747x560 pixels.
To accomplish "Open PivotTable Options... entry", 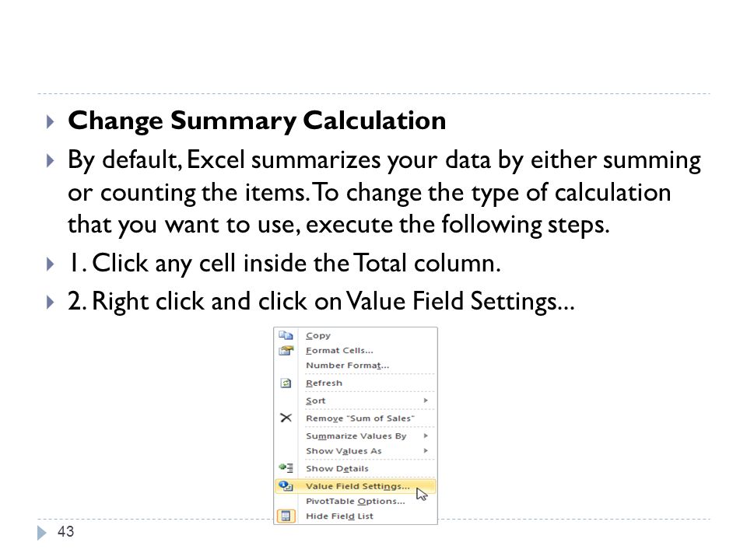I will [x=356, y=502].
